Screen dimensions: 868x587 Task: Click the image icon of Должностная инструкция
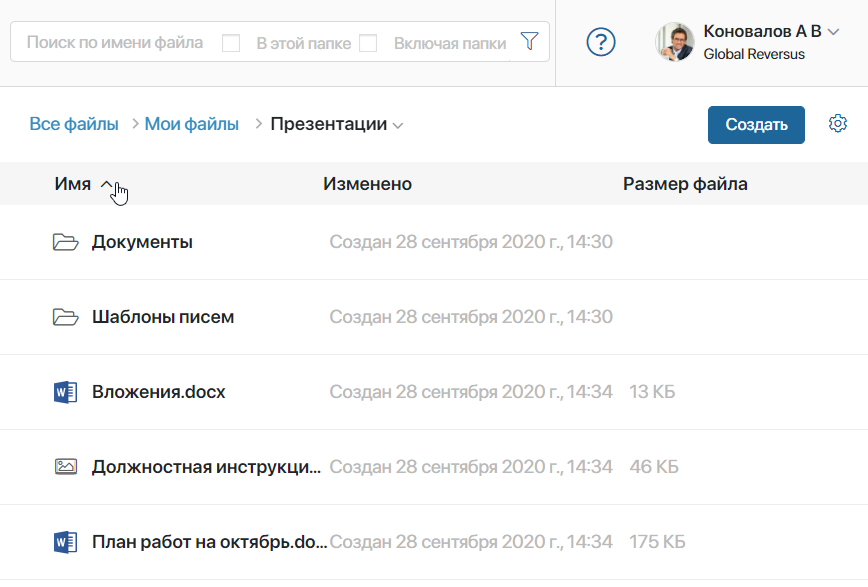[x=65, y=467]
